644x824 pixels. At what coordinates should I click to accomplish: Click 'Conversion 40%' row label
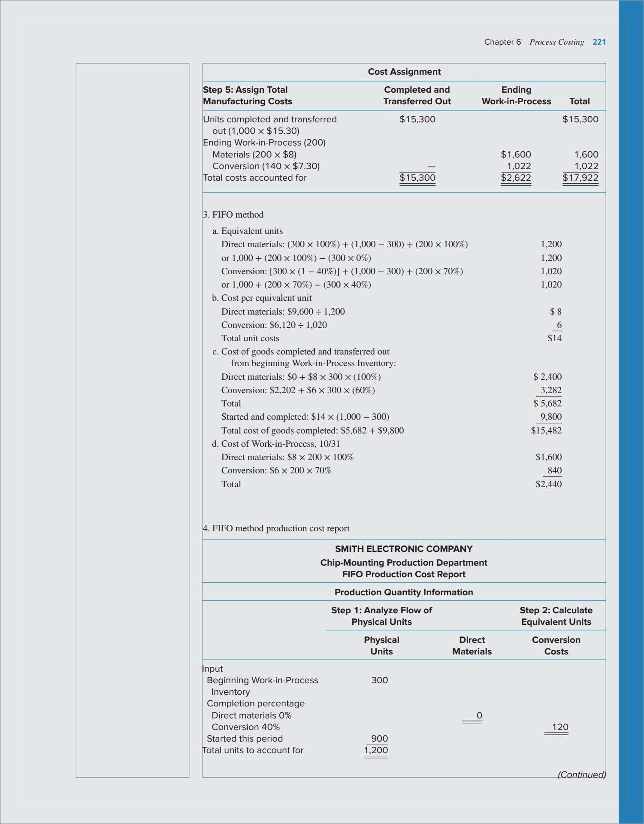tap(245, 727)
